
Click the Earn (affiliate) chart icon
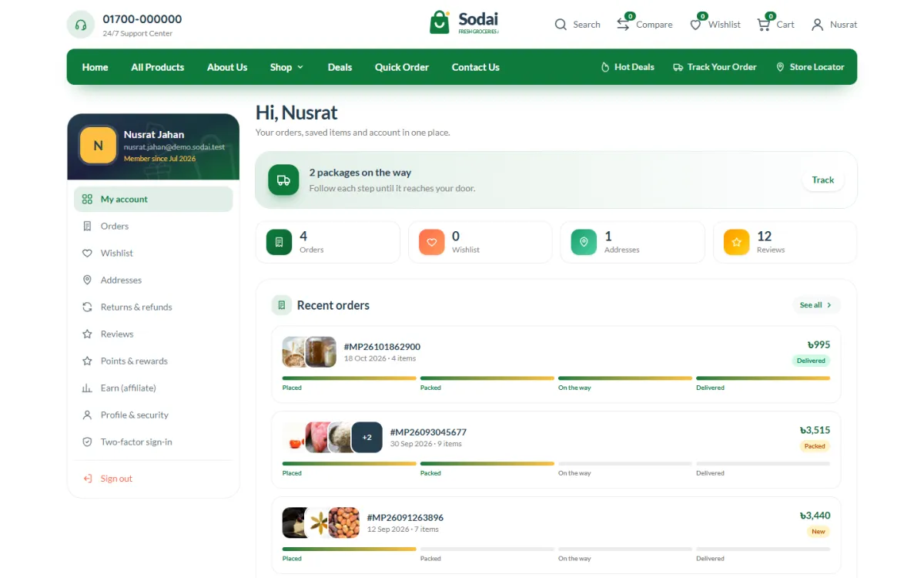click(87, 388)
